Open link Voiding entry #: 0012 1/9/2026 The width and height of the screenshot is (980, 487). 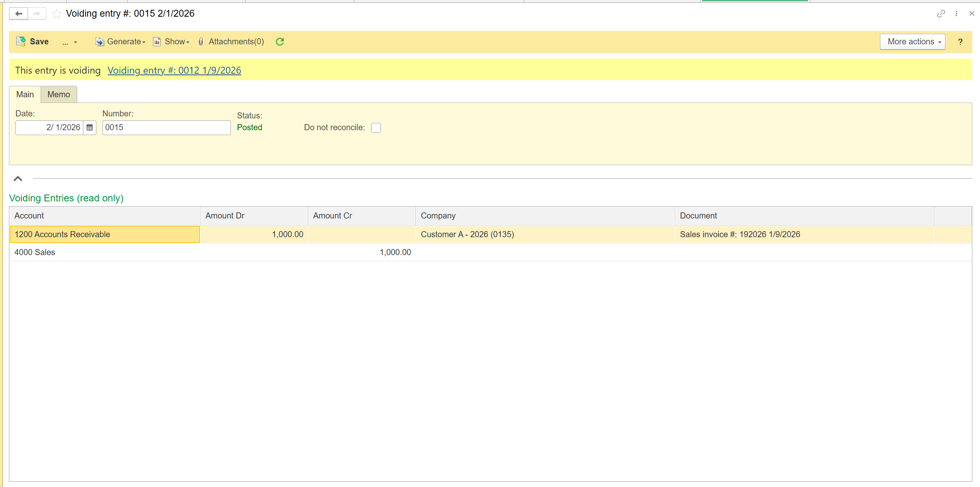point(174,70)
